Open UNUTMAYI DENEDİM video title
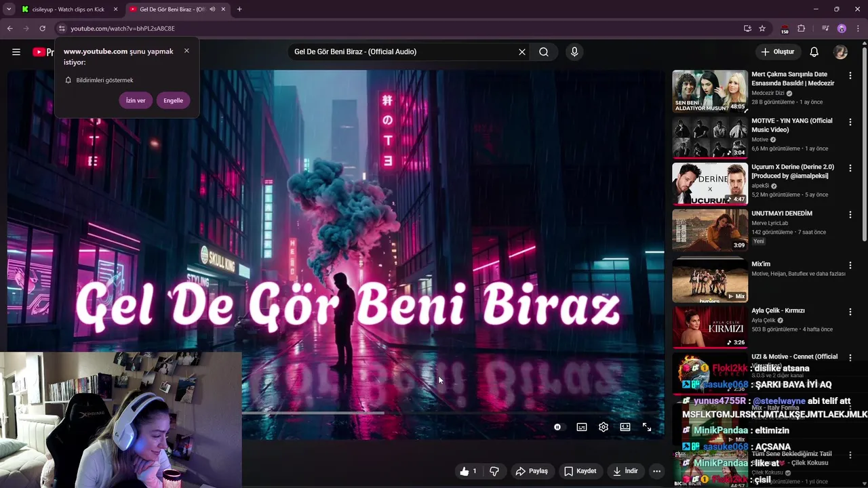The height and width of the screenshot is (488, 868). [782, 213]
